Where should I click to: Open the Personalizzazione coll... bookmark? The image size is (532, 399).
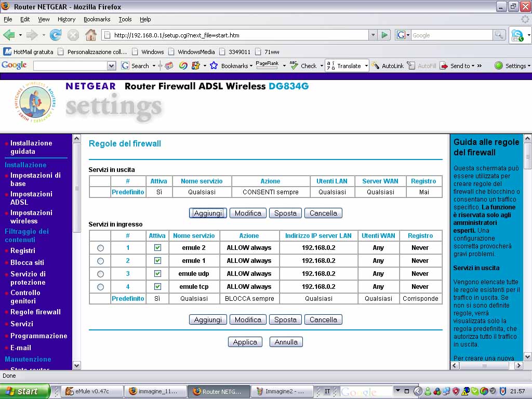pyautogui.click(x=92, y=52)
